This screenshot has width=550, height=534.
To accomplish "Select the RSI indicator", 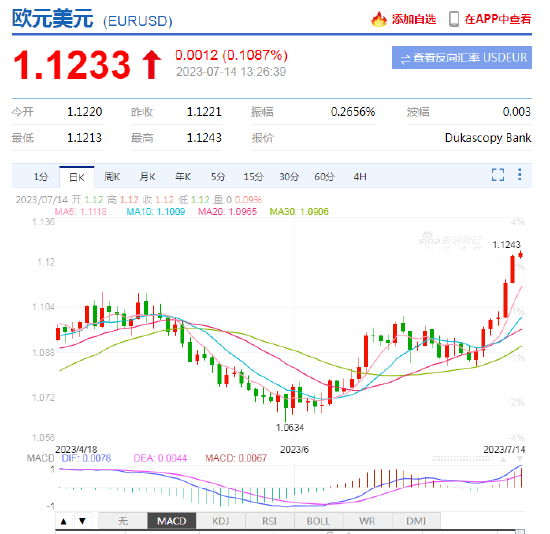I will pyautogui.click(x=269, y=521).
